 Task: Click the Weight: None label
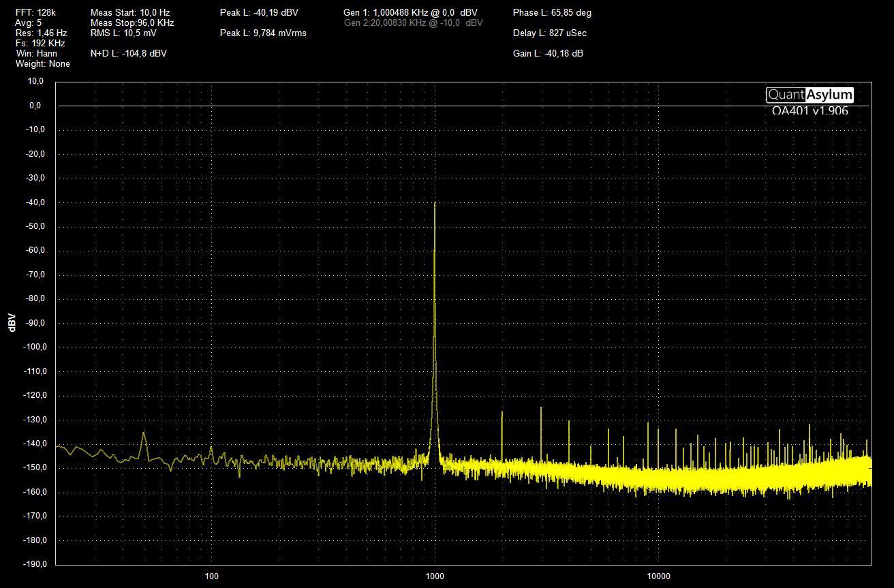pyautogui.click(x=42, y=63)
